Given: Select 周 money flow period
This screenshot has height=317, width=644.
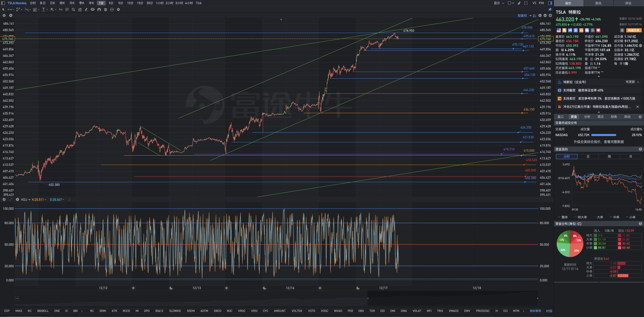Looking at the screenshot, I should tap(609, 157).
